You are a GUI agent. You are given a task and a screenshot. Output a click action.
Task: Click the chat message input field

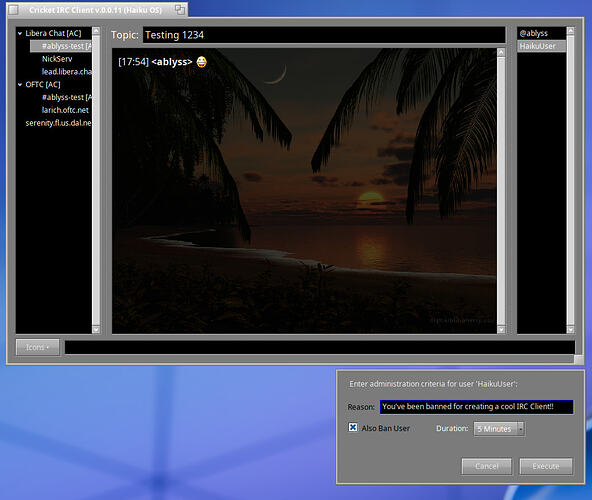(x=319, y=347)
